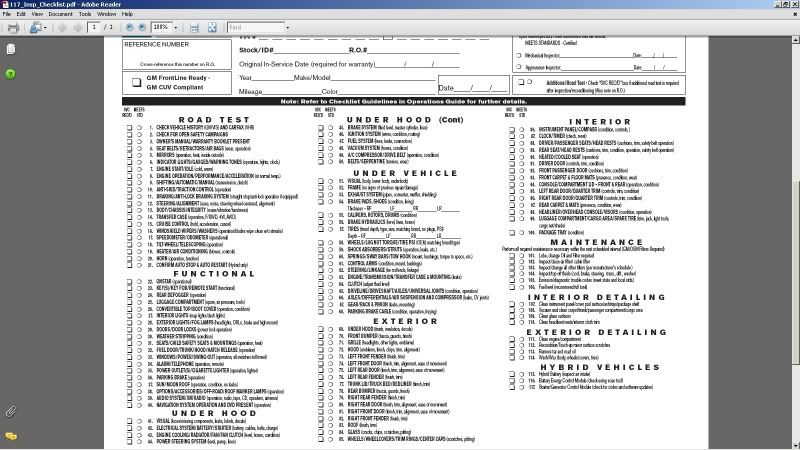The height and width of the screenshot is (450, 800).
Task: Click the Print icon in toolbar
Action: coord(13,28)
